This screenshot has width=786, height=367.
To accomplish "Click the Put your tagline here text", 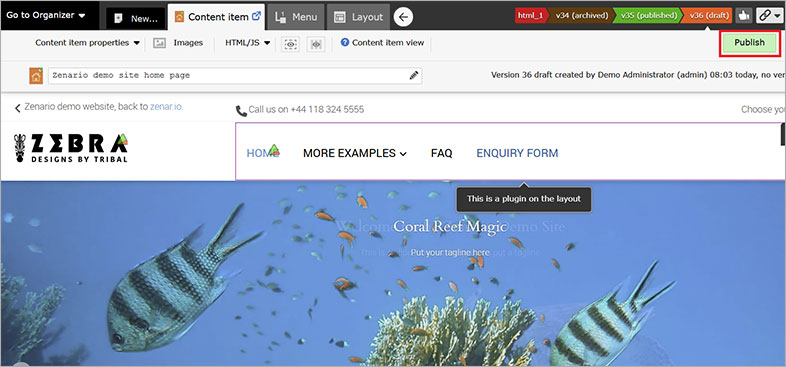I will coord(450,253).
